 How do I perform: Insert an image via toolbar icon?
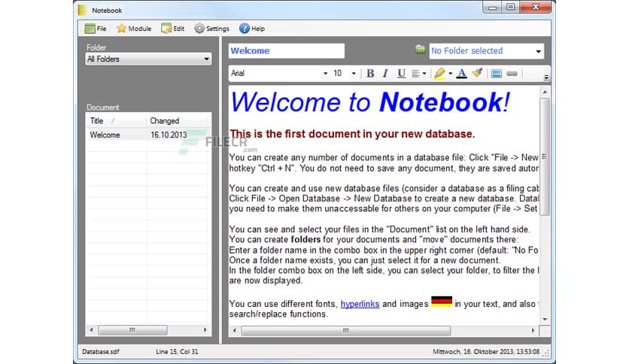(497, 74)
